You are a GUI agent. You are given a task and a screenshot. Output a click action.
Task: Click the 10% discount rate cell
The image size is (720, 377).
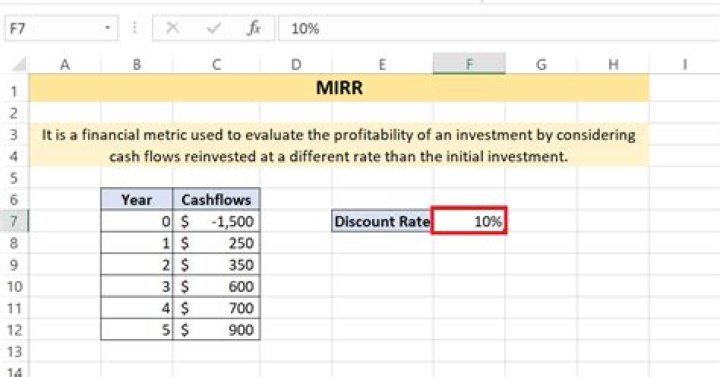click(x=469, y=221)
